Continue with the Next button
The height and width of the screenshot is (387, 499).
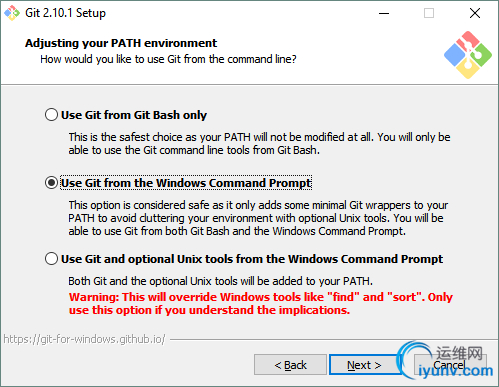click(x=364, y=365)
